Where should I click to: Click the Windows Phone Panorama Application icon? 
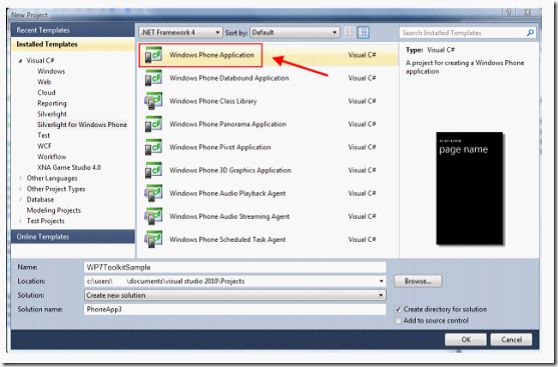point(153,124)
